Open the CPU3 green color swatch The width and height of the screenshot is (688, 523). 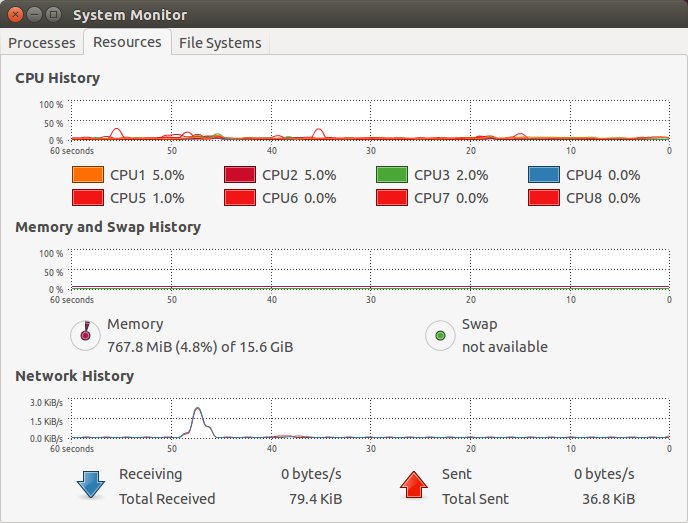[x=392, y=175]
